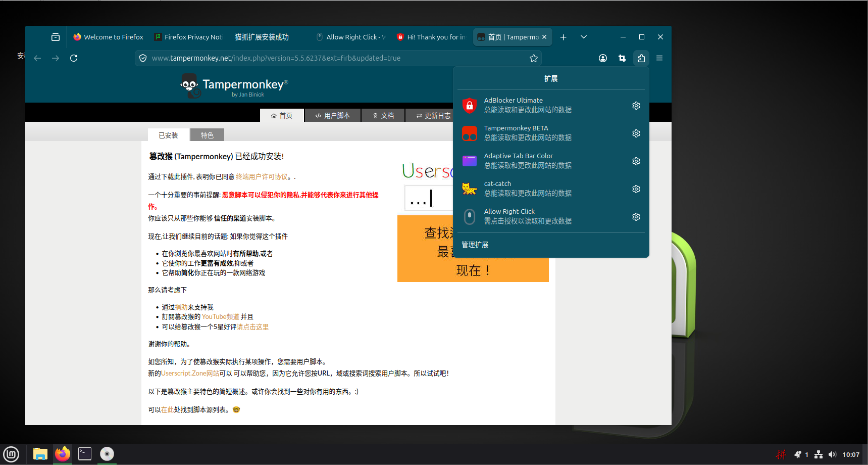
Task: Go forward to next page
Action: tap(56, 58)
